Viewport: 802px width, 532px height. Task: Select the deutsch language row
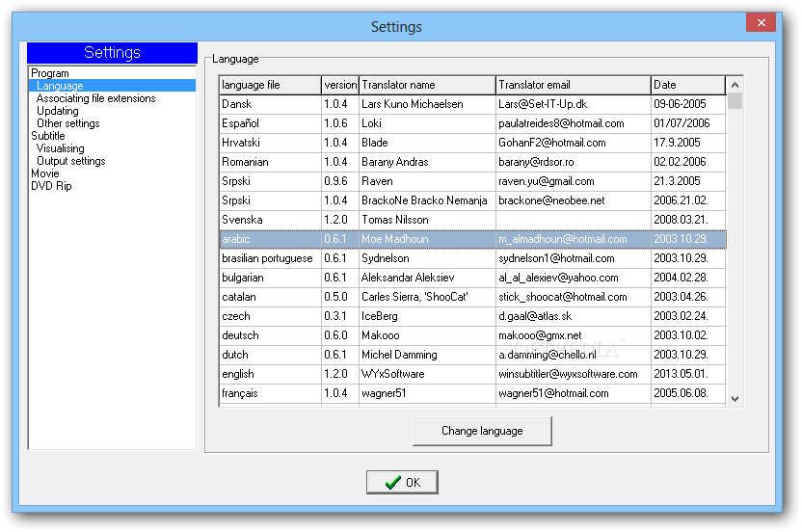[472, 335]
